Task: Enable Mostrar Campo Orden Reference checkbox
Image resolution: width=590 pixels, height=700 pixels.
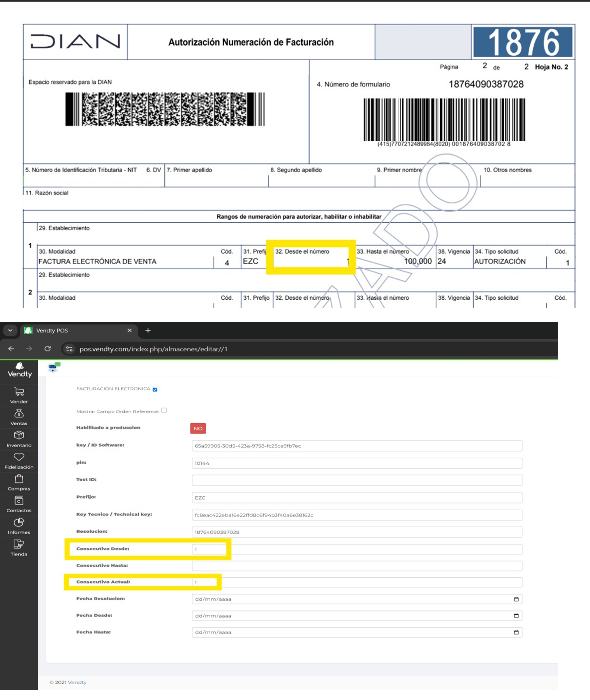Action: 164,410
